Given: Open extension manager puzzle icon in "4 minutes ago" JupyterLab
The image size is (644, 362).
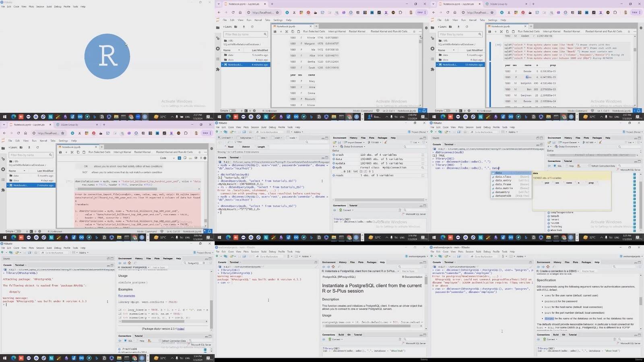Looking at the screenshot, I should (x=218, y=69).
